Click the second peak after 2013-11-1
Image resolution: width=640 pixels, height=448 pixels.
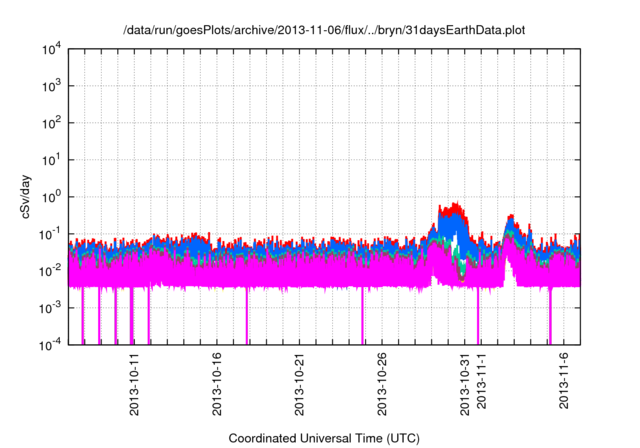(510, 222)
